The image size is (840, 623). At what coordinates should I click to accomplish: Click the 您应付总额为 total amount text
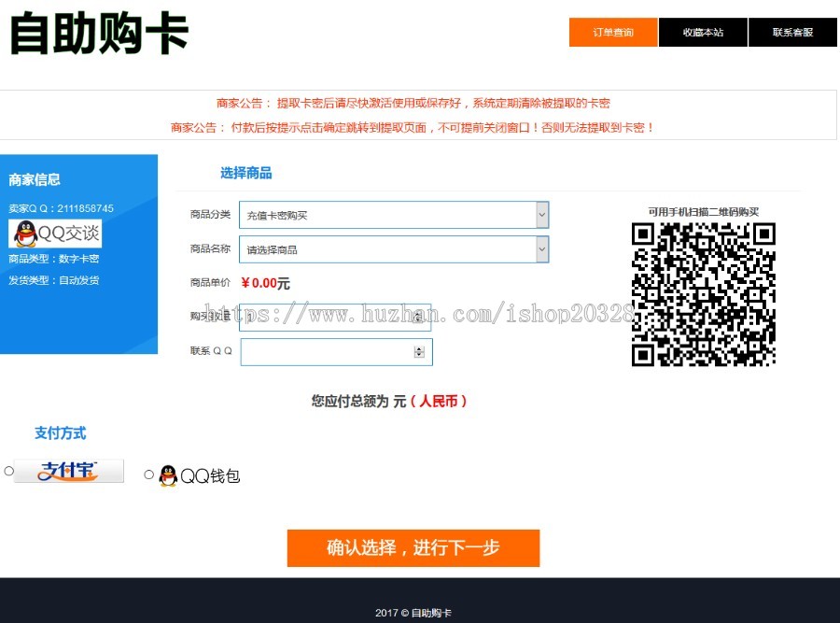(x=389, y=401)
